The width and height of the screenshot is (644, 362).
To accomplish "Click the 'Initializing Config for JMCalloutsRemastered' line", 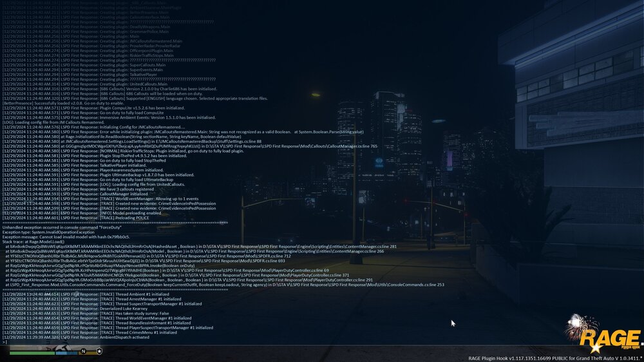I will [x=93, y=127].
